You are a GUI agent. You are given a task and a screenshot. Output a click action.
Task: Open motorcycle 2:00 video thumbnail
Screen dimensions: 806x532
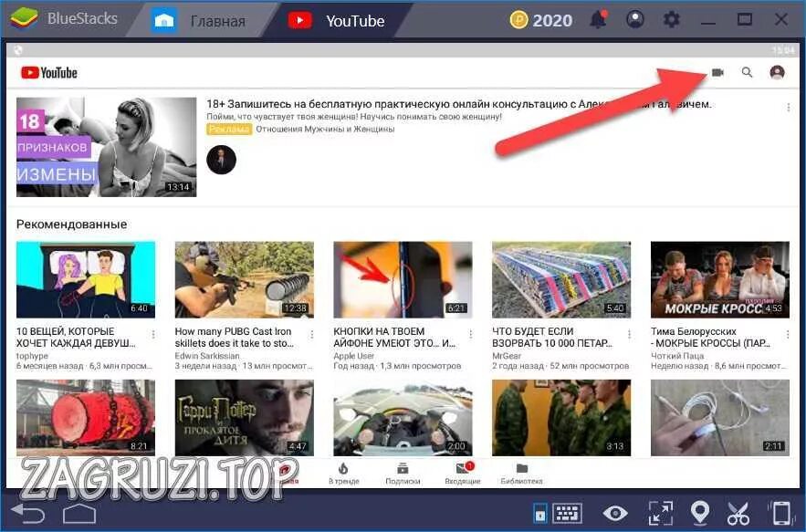pos(403,418)
